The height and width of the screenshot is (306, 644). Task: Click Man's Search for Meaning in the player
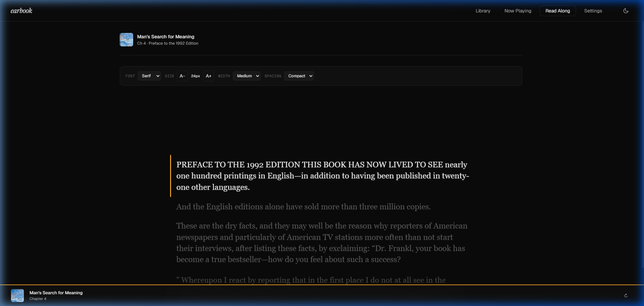56,293
